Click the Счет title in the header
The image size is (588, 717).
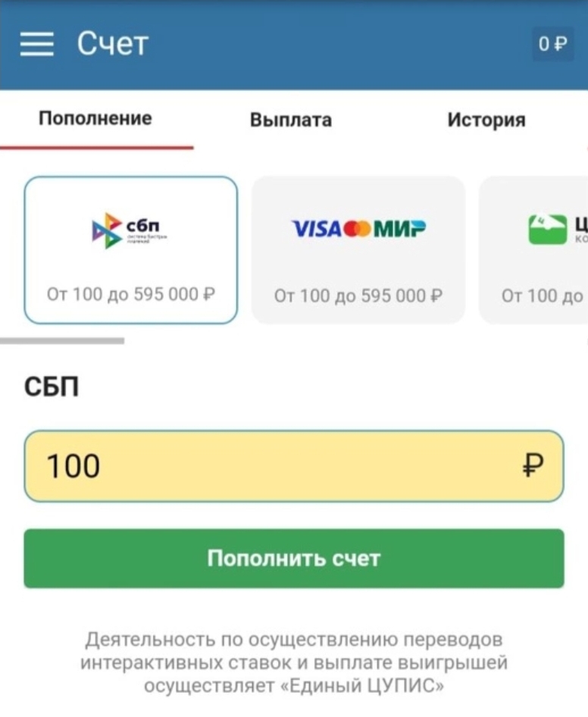coord(111,43)
